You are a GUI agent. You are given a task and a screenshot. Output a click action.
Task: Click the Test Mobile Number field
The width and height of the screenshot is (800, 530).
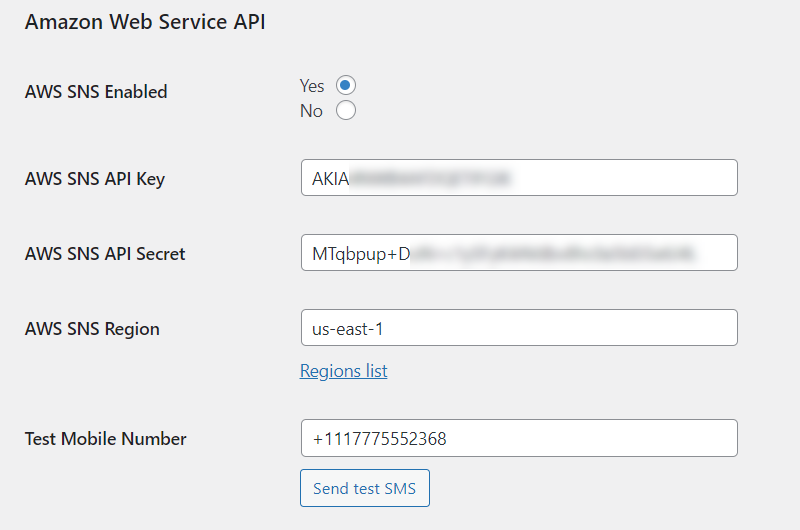coord(519,438)
